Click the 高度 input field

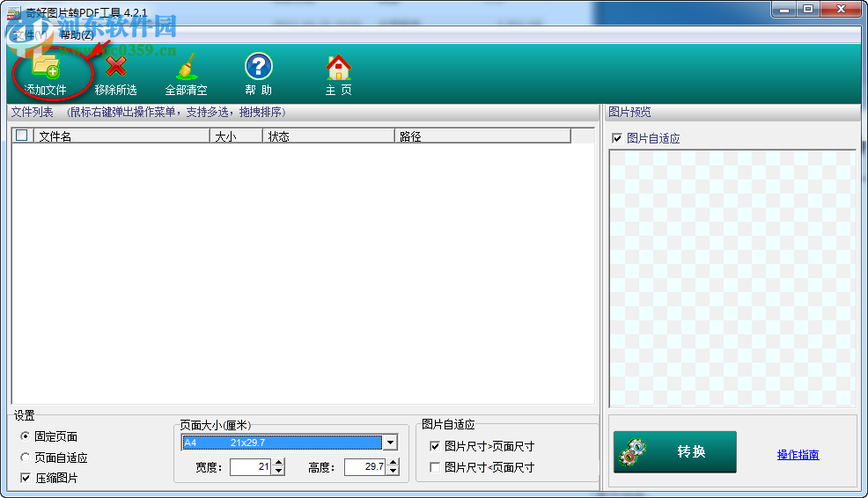point(364,466)
